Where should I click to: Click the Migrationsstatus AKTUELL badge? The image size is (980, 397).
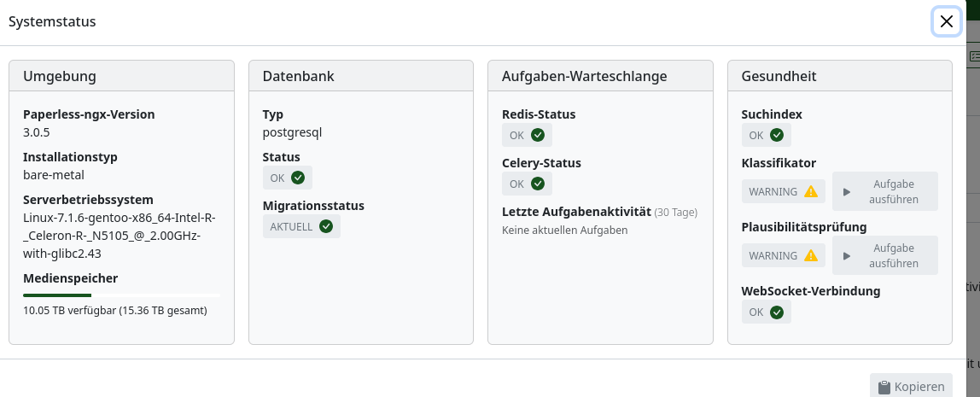click(x=301, y=226)
